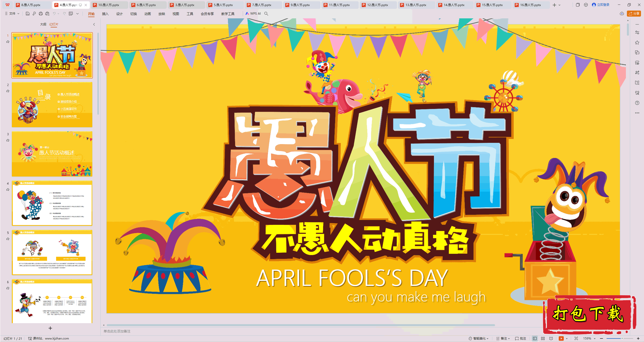
Task: Collapse the slide thumbnail panel
Action: 94,24
